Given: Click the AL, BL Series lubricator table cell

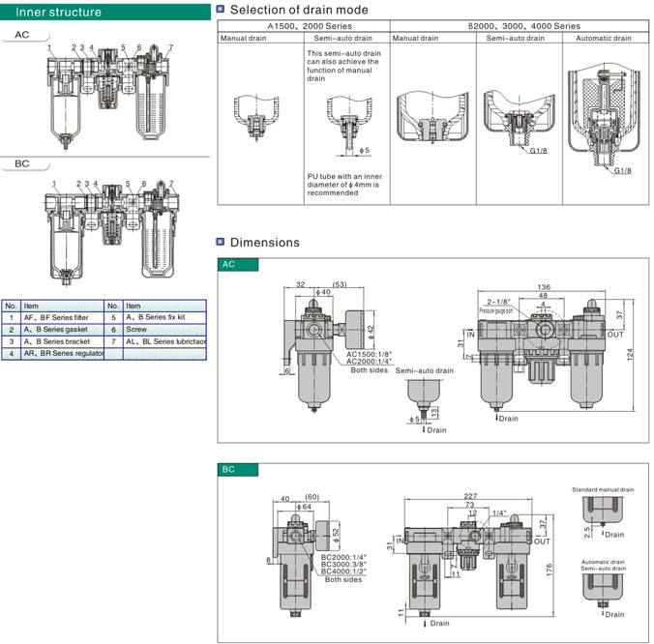Looking at the screenshot, I should [x=164, y=341].
